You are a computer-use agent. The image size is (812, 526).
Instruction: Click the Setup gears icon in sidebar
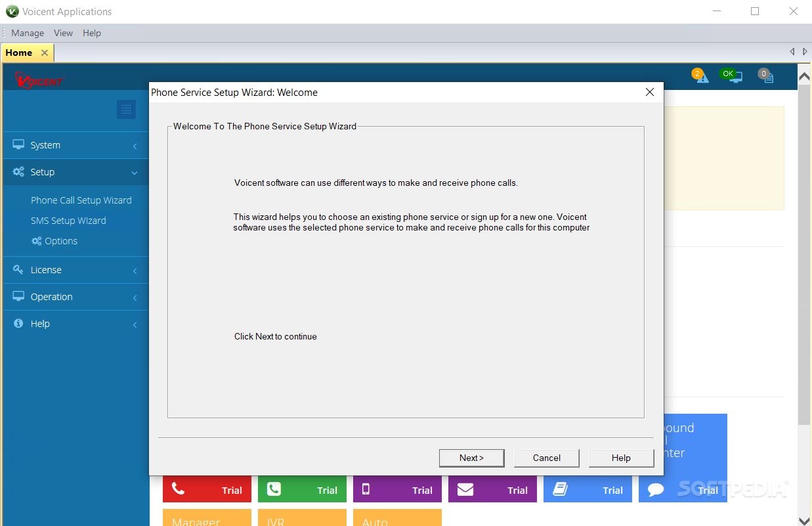(x=18, y=171)
